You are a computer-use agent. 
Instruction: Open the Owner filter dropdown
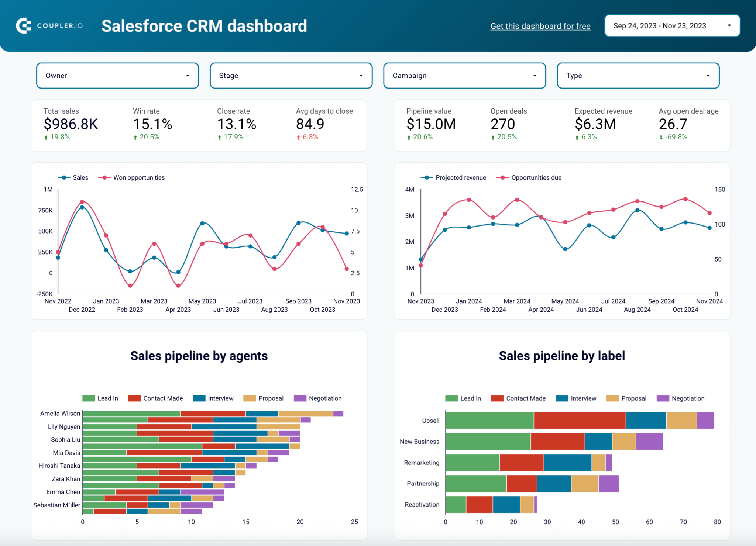tap(117, 75)
